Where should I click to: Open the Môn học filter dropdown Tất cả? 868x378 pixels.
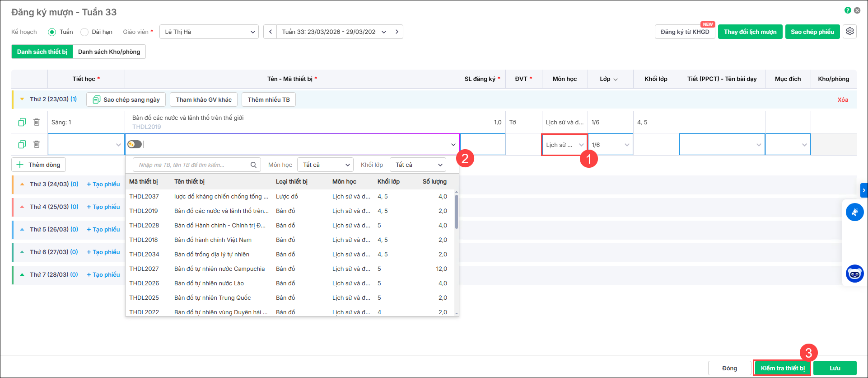[x=326, y=165]
